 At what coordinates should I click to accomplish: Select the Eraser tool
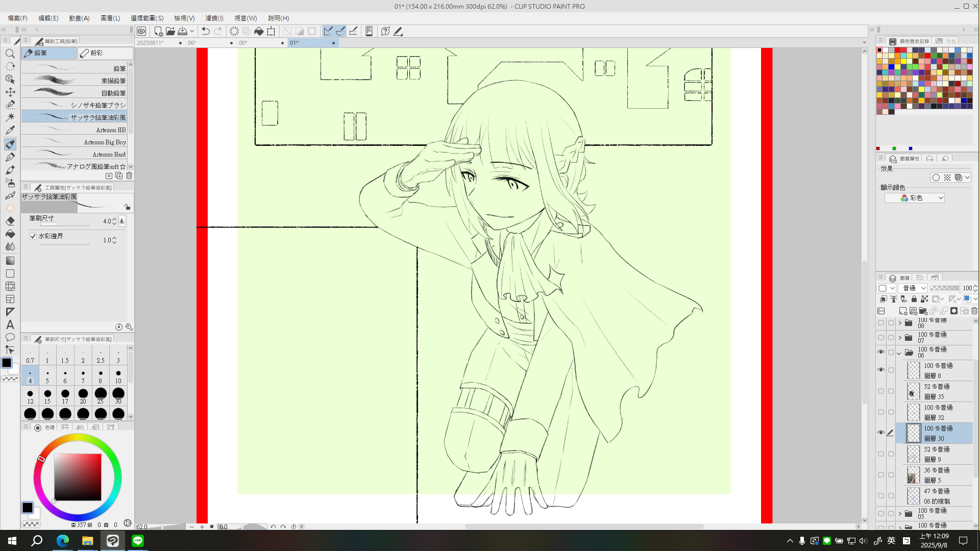click(10, 221)
